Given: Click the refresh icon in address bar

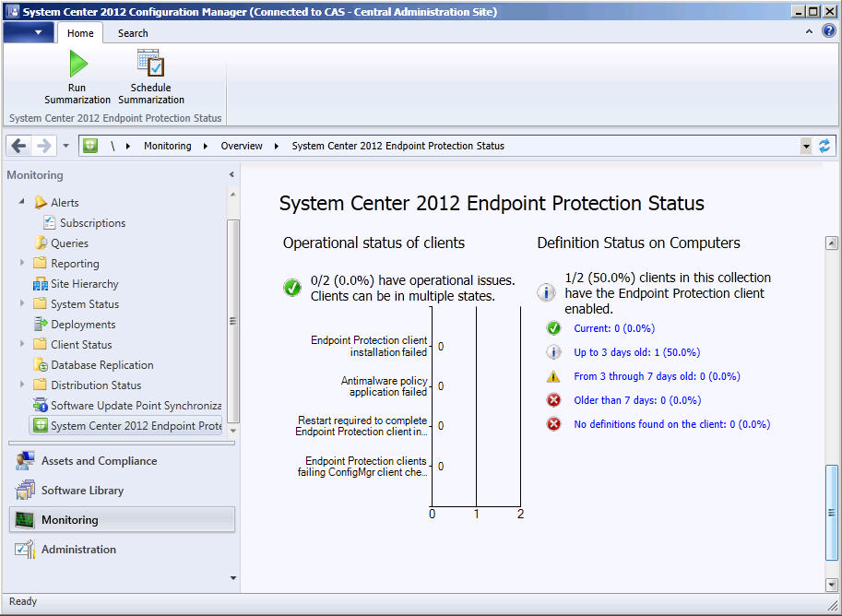Looking at the screenshot, I should (824, 146).
